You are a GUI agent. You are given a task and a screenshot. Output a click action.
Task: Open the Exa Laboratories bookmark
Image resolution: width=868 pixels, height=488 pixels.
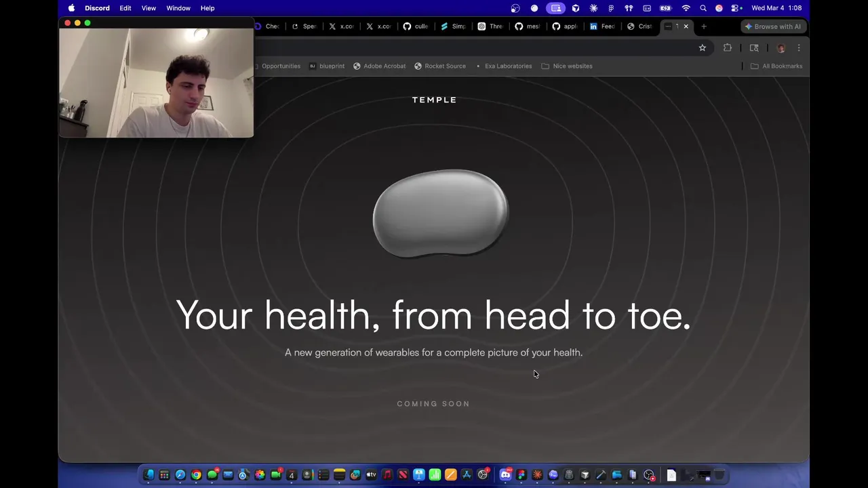[503, 66]
